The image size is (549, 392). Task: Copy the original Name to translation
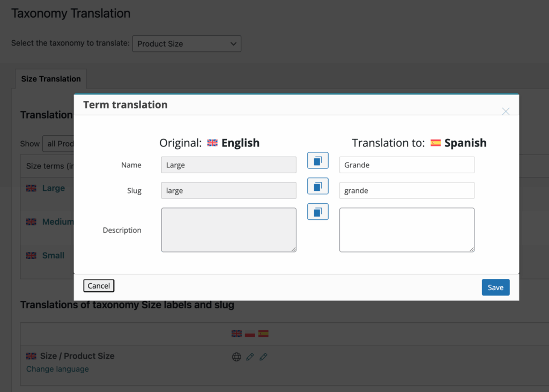point(317,160)
